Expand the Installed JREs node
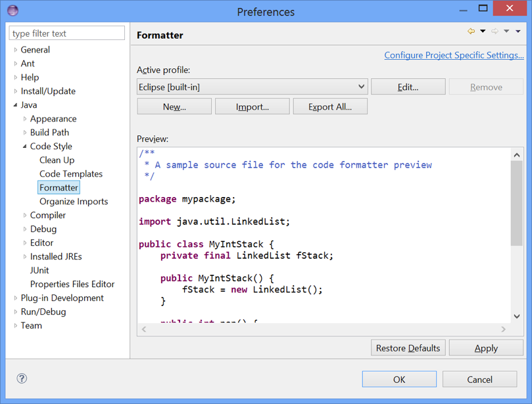 pos(25,257)
